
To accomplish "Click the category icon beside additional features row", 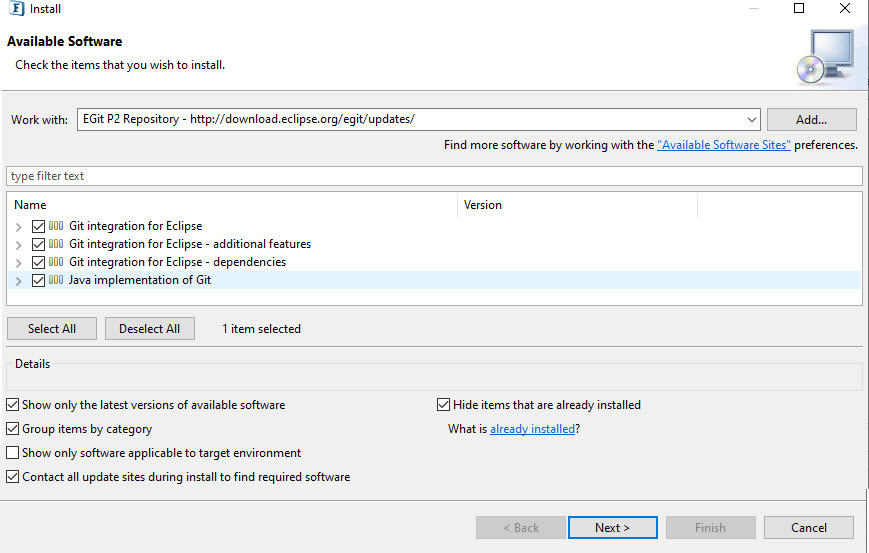I will pos(56,244).
